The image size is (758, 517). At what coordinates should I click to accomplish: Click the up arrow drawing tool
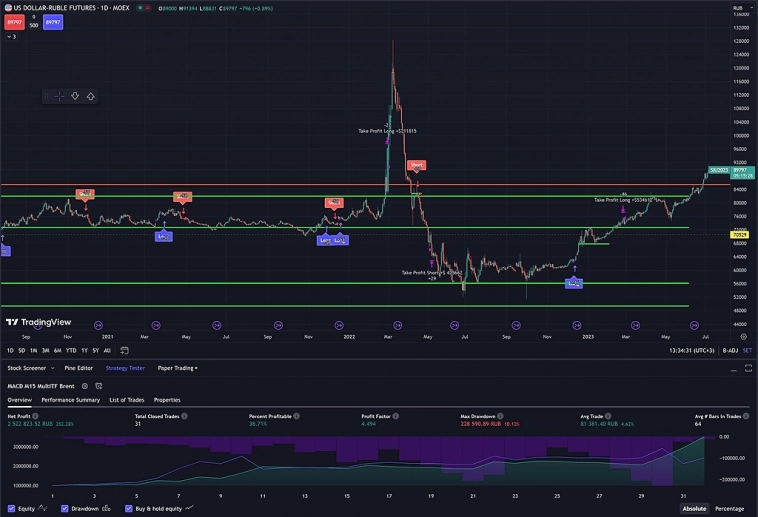[91, 96]
